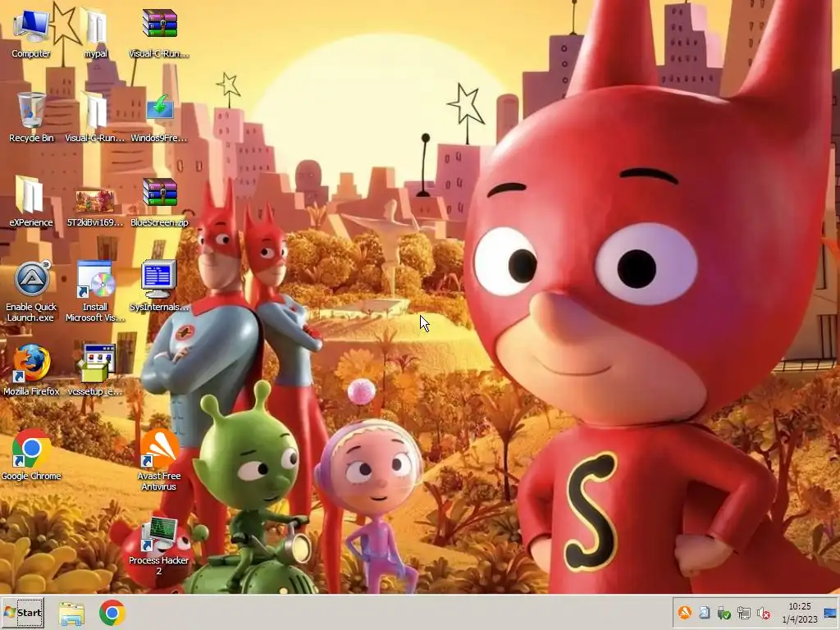Screen dimensions: 840x630
Task: Click the taskbar clock showing 10:25
Action: (x=799, y=612)
